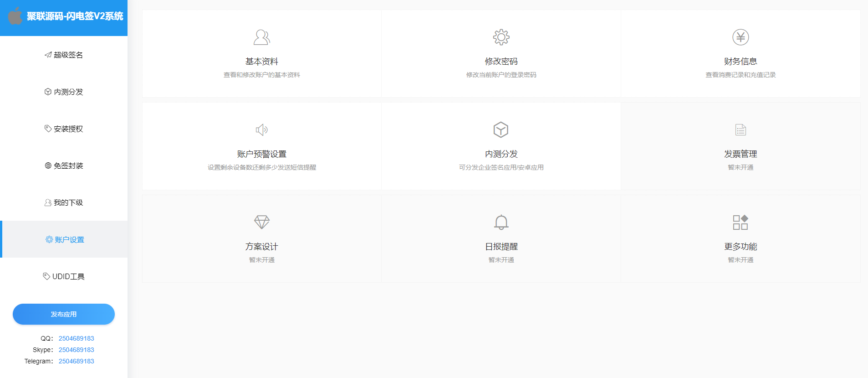Select 免签封装 menu item
The height and width of the screenshot is (378, 868).
(64, 166)
